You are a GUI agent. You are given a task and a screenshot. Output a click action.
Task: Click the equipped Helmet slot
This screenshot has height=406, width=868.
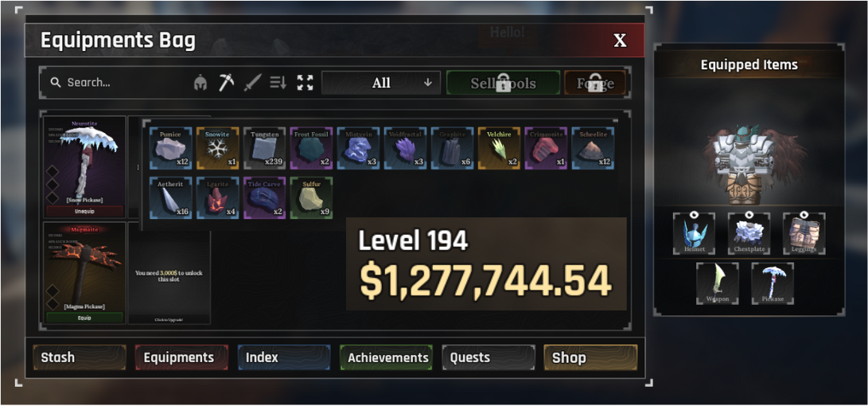click(695, 233)
